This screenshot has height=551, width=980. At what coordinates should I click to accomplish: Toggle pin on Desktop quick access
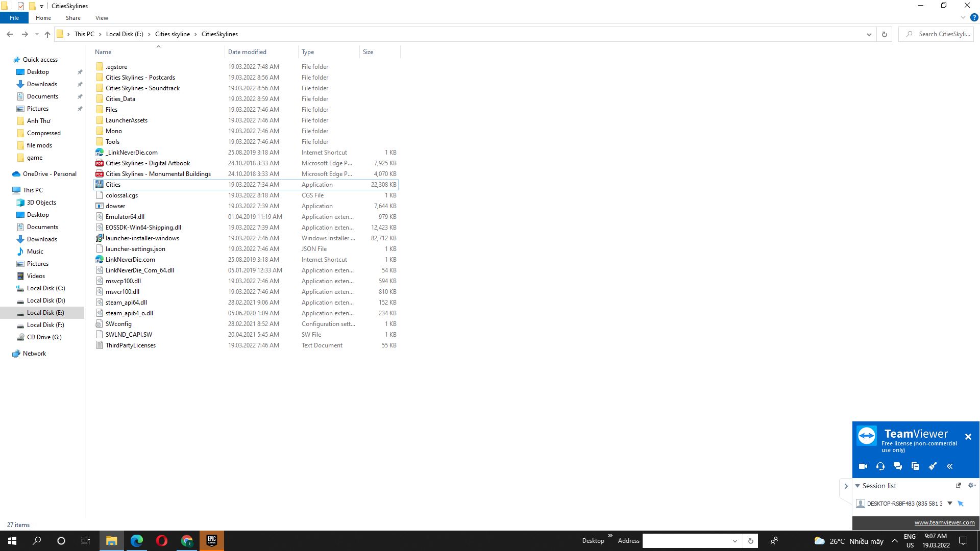[x=80, y=72]
